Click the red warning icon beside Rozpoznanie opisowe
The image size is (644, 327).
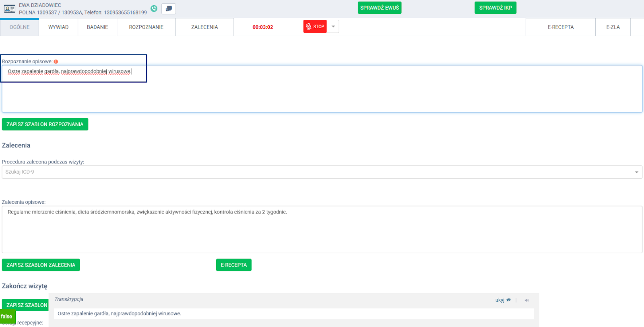[x=56, y=62]
